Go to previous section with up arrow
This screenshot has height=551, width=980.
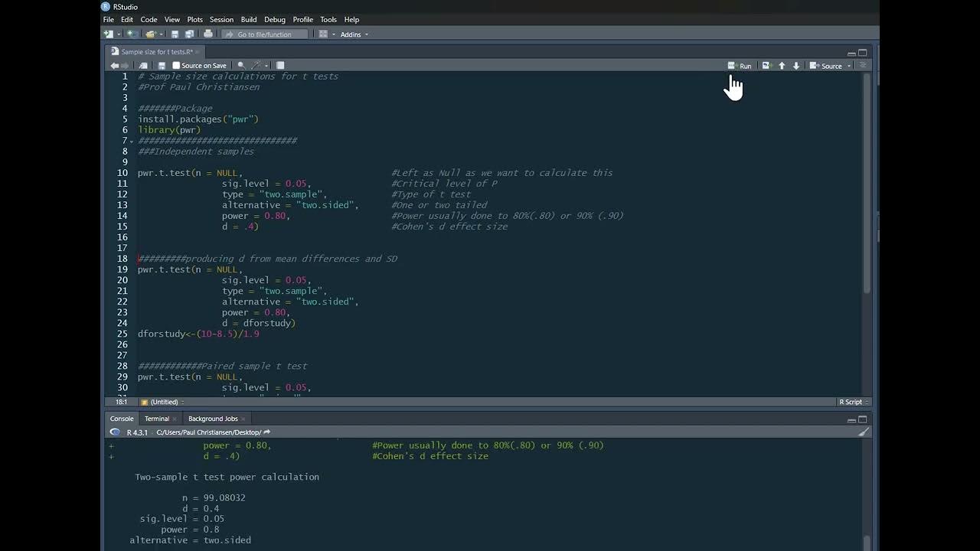pos(782,66)
